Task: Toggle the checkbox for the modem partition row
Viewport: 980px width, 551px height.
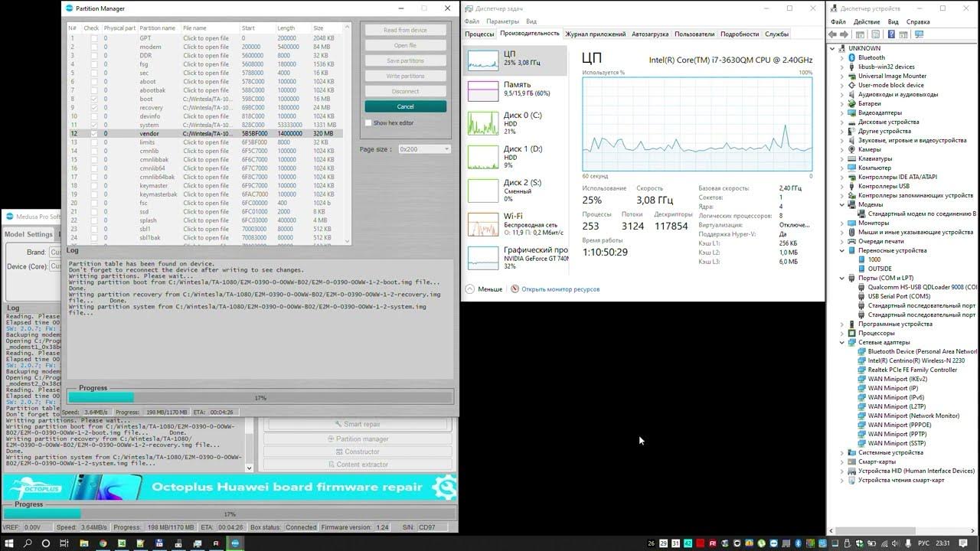Action: pos(93,47)
